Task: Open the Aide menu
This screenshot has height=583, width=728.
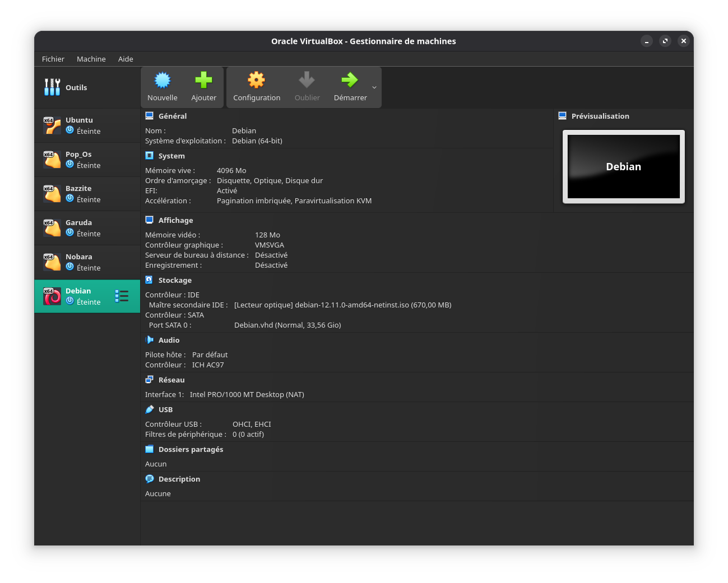Action: [x=126, y=59]
